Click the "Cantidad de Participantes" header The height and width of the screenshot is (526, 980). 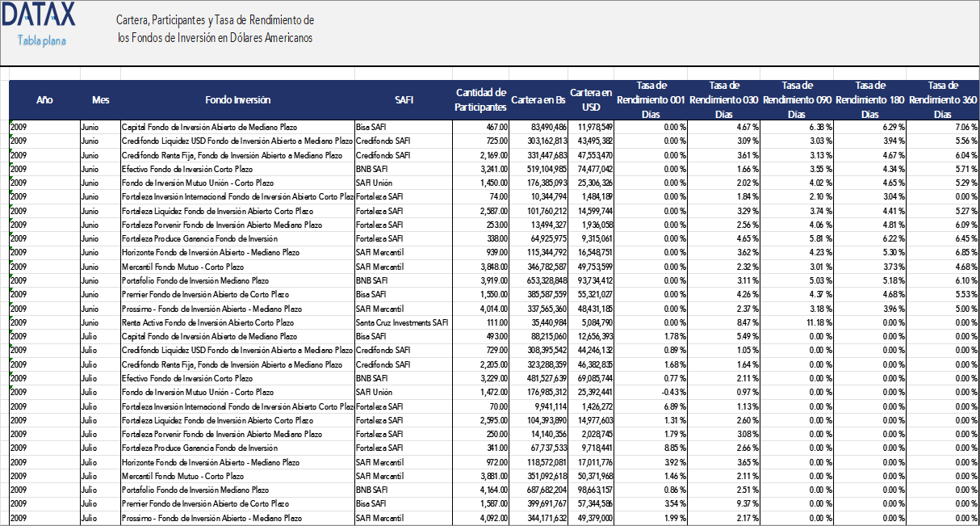point(484,99)
